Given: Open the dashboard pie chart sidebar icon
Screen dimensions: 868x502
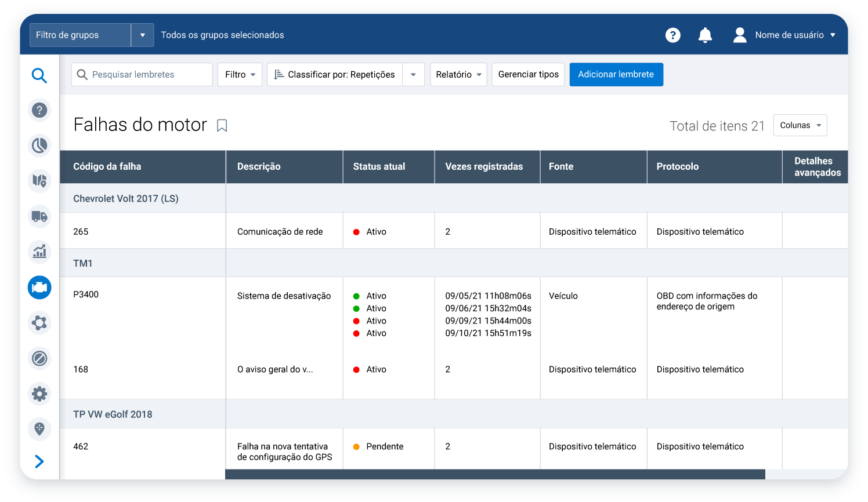Looking at the screenshot, I should (39, 145).
